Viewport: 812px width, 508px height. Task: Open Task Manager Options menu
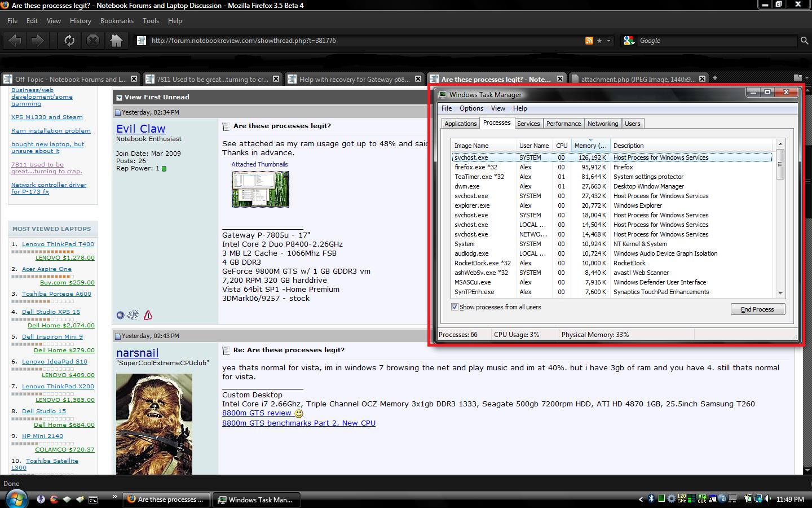coord(471,108)
